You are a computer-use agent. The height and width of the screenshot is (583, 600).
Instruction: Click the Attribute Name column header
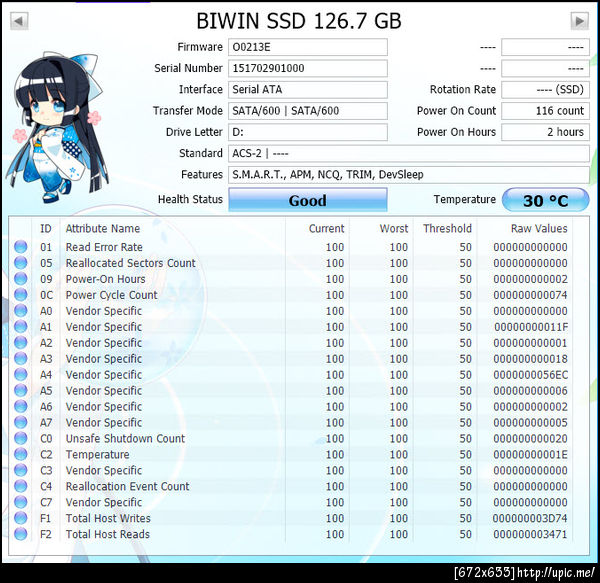coord(103,228)
